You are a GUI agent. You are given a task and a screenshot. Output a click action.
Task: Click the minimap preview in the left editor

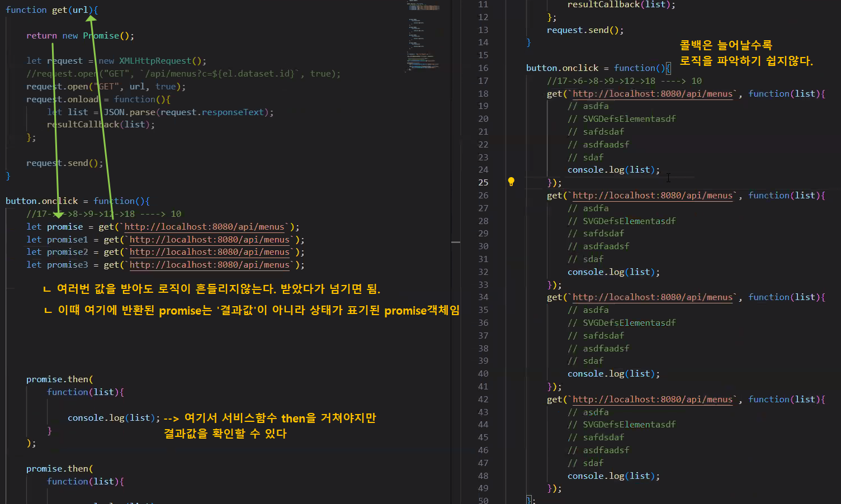coord(423,36)
